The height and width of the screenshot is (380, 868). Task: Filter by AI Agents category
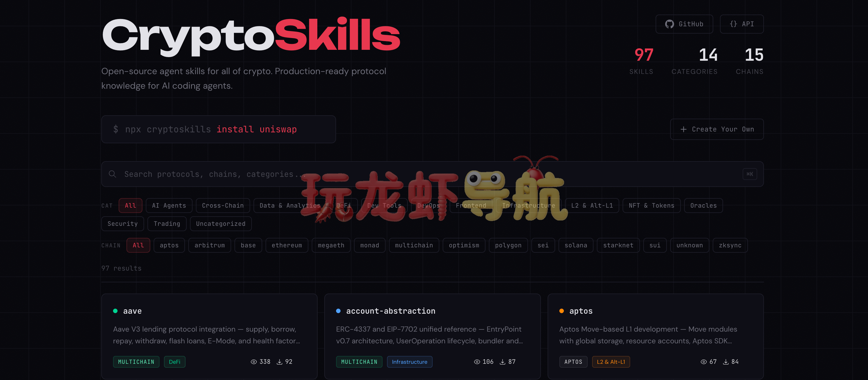pos(169,205)
